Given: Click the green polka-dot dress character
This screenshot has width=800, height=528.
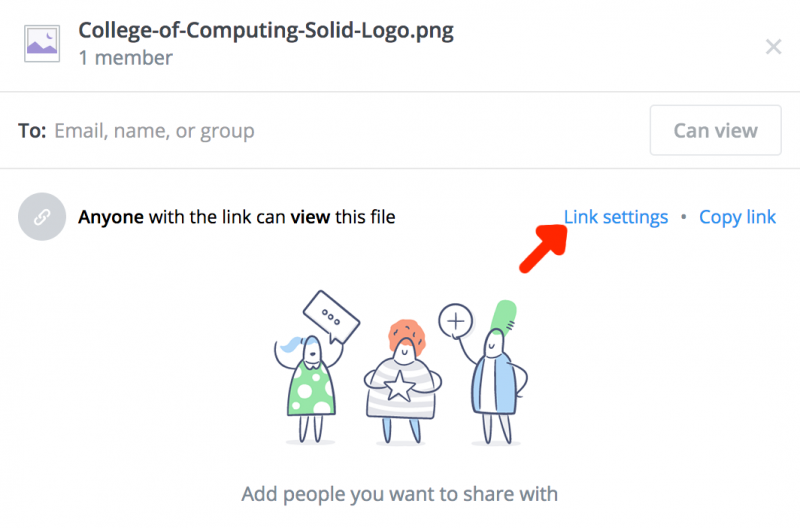Looking at the screenshot, I should coord(313,385).
